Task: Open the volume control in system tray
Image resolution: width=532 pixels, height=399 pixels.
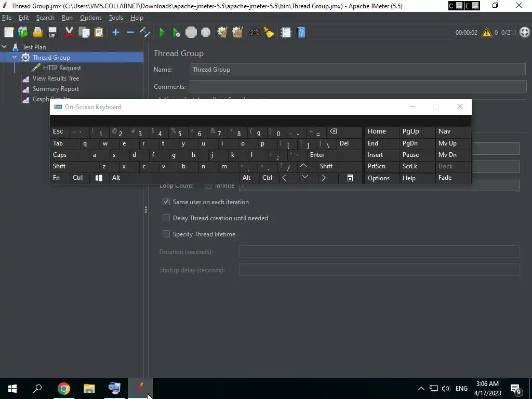Action: pyautogui.click(x=446, y=389)
